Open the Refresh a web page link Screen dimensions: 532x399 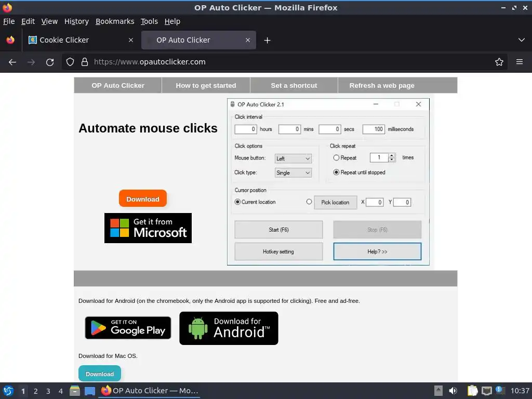pyautogui.click(x=382, y=86)
